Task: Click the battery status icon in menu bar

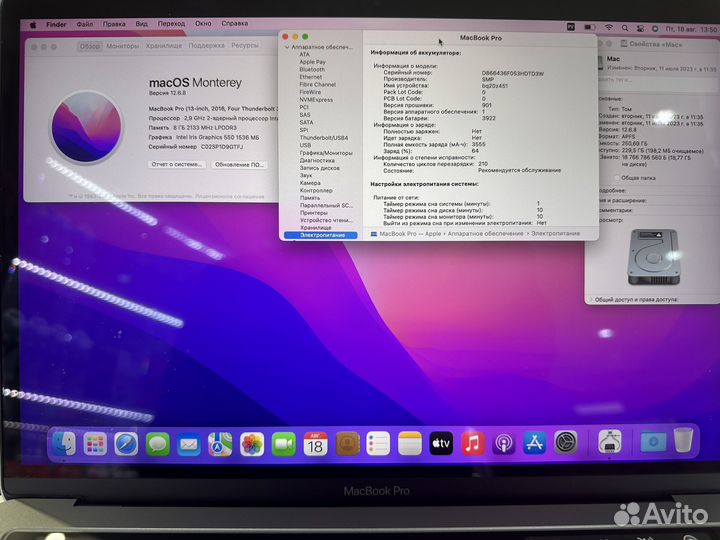Action: (x=590, y=28)
